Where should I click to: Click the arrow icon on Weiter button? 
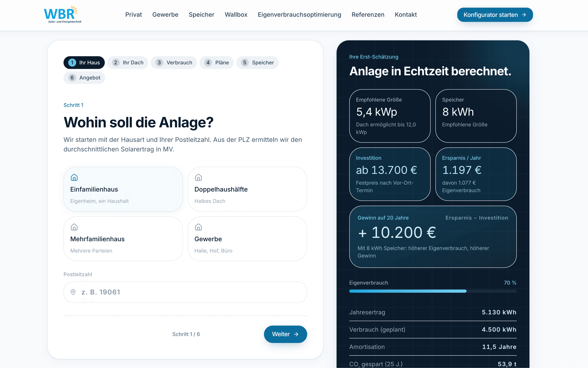click(296, 334)
